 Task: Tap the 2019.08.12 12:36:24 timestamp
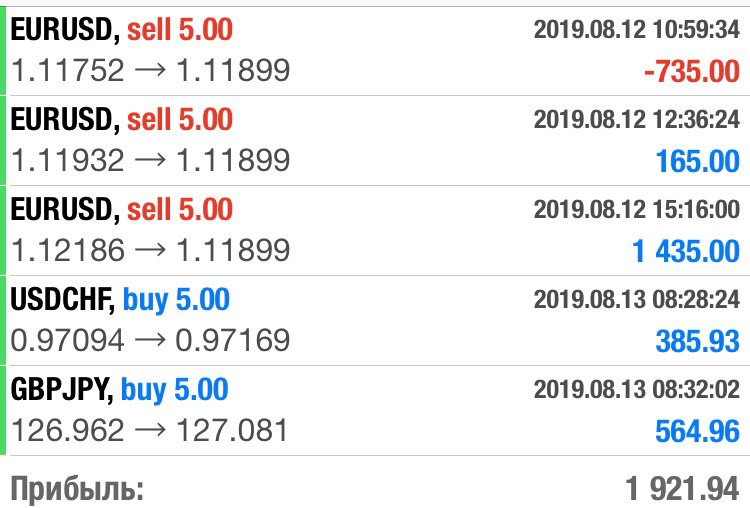click(x=637, y=120)
